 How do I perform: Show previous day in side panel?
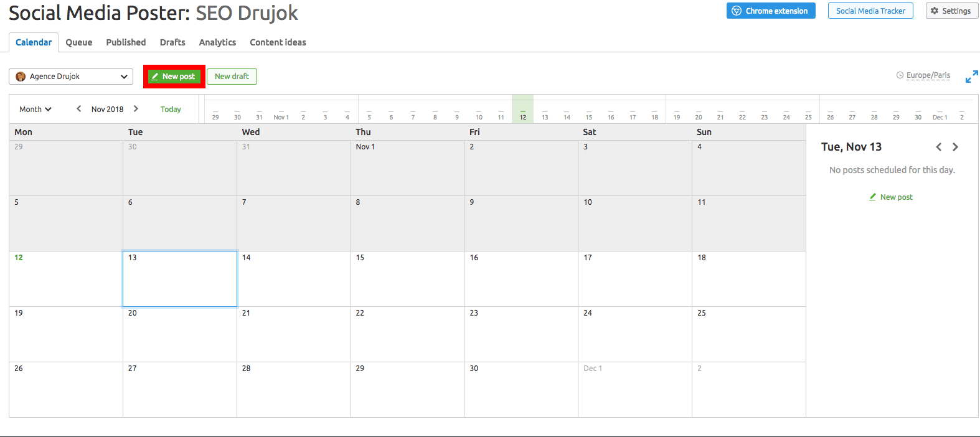point(939,147)
